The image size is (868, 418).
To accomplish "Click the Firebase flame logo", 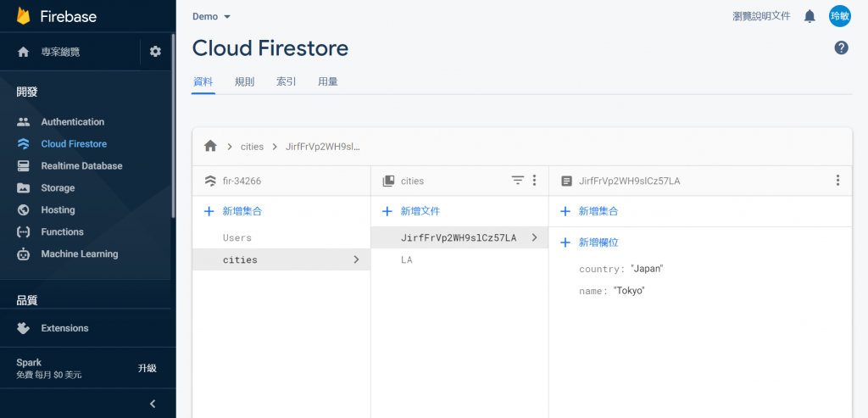I will tap(23, 16).
